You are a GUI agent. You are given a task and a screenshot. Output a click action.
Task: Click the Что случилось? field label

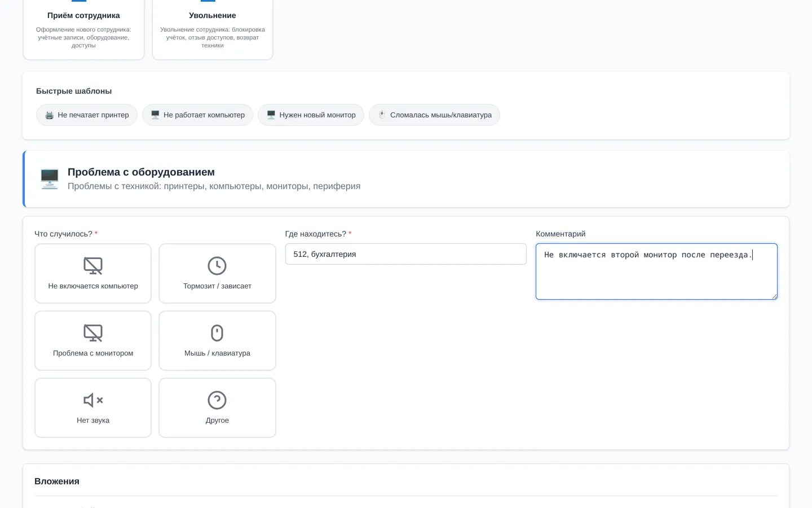point(66,234)
